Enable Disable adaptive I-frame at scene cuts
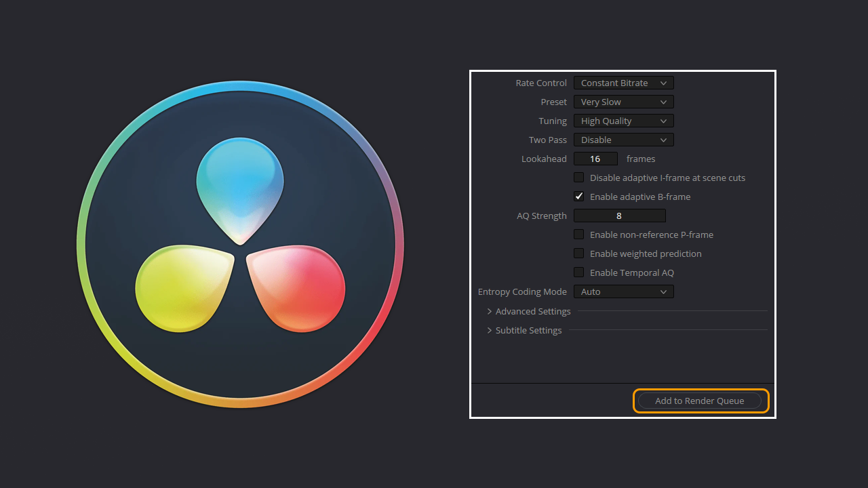The height and width of the screenshot is (488, 868). tap(578, 178)
